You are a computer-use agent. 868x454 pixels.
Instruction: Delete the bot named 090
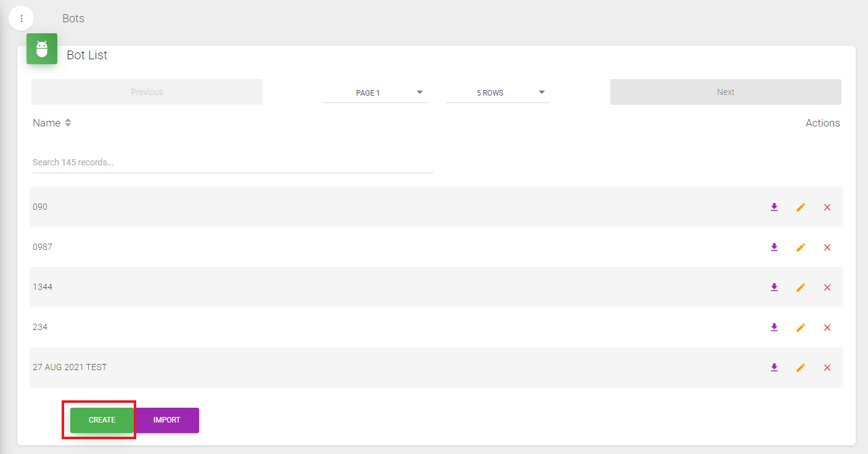click(827, 207)
